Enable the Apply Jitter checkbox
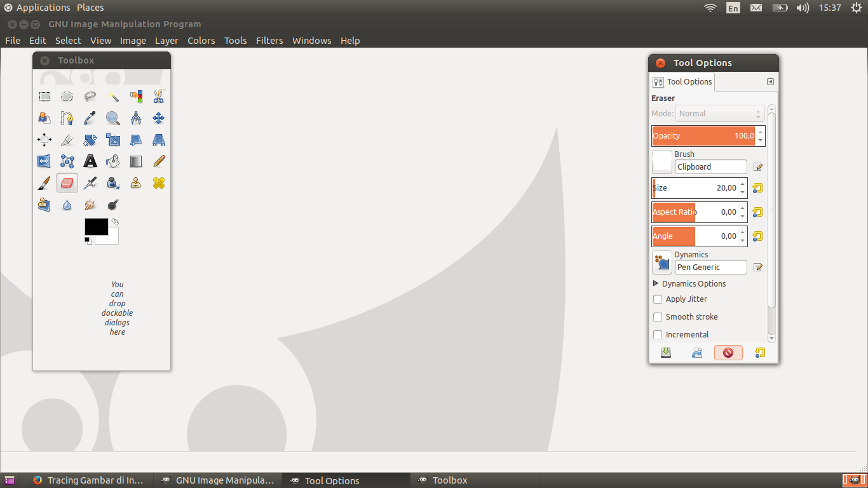The height and width of the screenshot is (488, 868). (x=658, y=299)
